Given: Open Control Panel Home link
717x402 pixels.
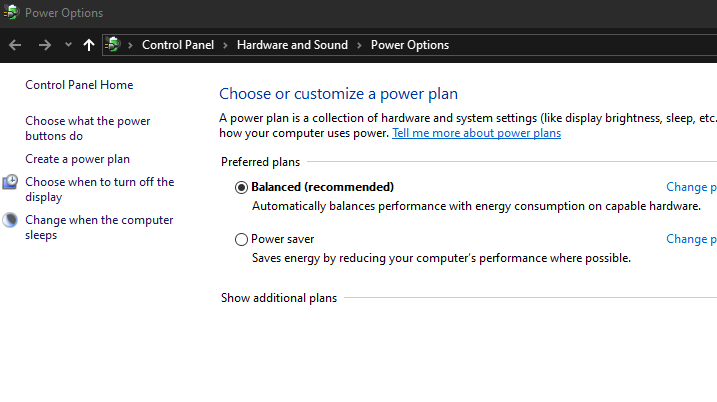Looking at the screenshot, I should [79, 85].
